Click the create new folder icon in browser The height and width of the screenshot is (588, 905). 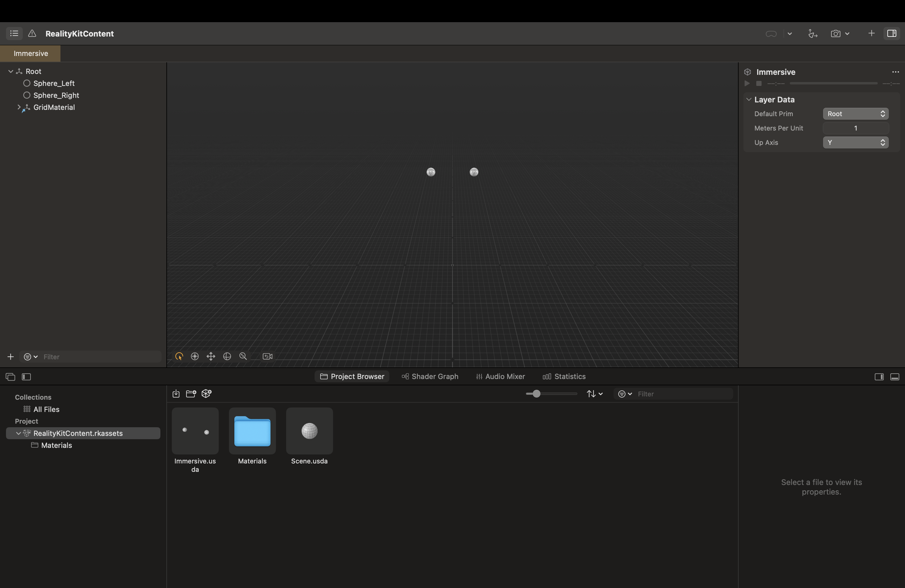point(191,394)
